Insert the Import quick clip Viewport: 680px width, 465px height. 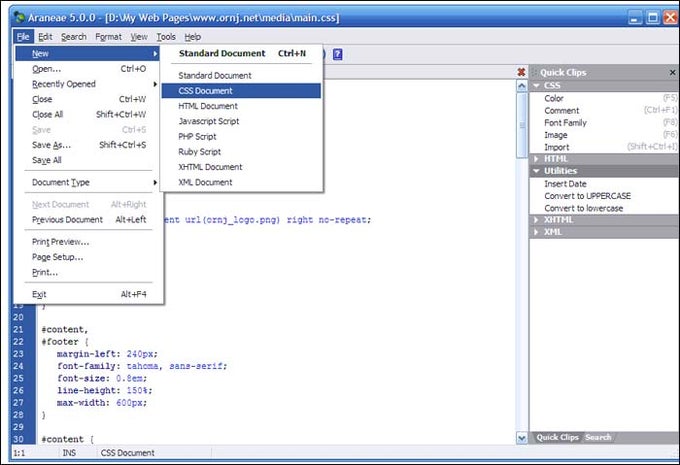(x=604, y=147)
